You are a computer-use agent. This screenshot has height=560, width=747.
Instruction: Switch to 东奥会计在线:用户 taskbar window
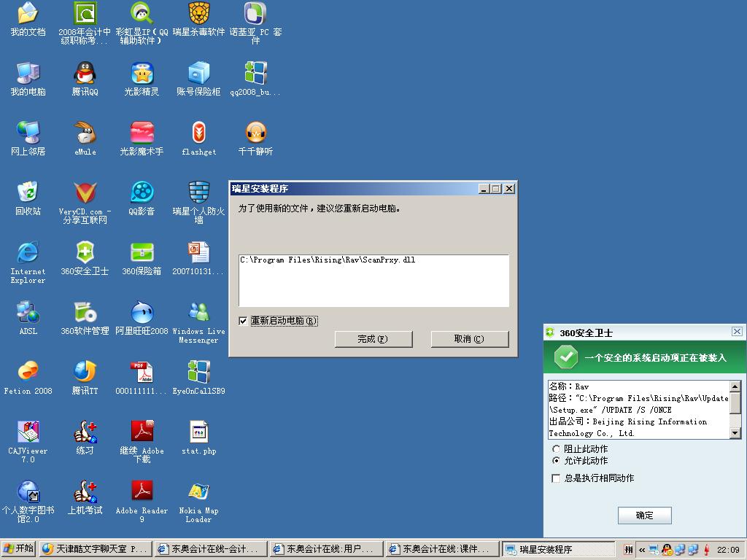coord(326,549)
